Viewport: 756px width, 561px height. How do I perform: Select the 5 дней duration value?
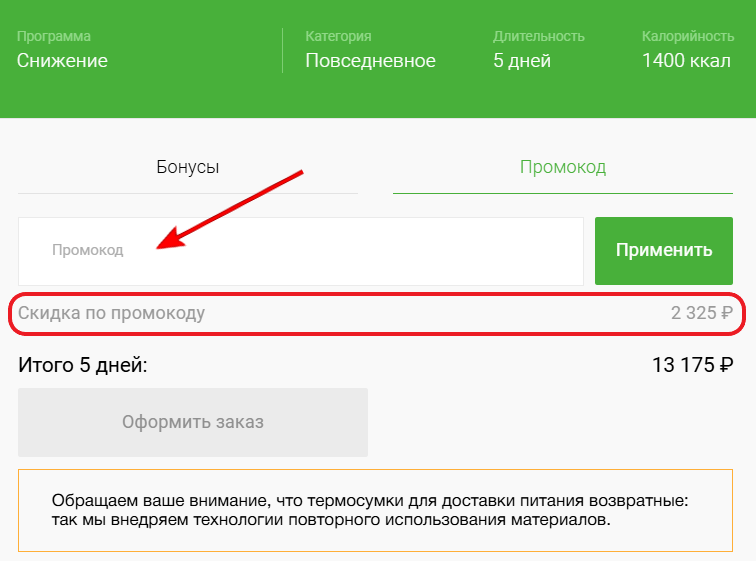point(522,61)
